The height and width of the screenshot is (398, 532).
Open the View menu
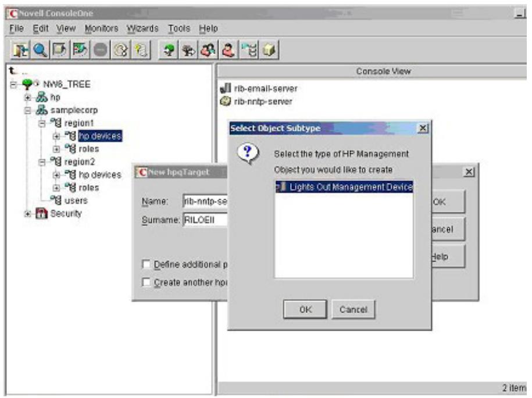66,28
